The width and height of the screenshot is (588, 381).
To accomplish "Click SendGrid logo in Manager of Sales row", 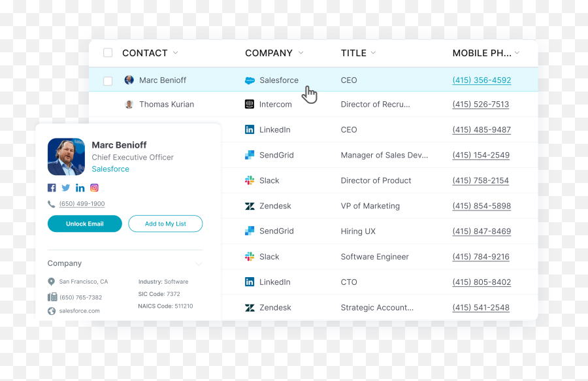I will coord(250,155).
